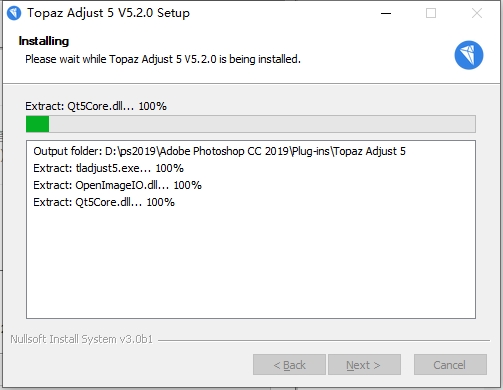Click the green filled part of progress bar
Viewport: 503px width, 390px height.
[38, 124]
